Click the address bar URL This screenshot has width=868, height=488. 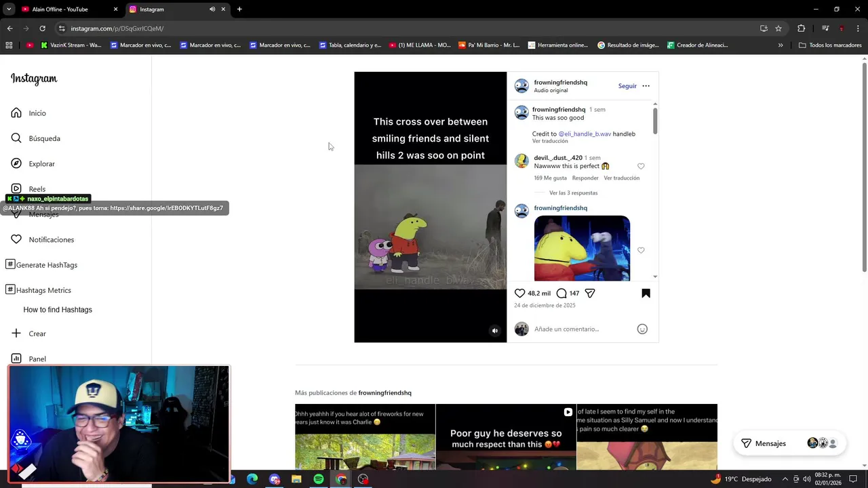[x=117, y=28]
